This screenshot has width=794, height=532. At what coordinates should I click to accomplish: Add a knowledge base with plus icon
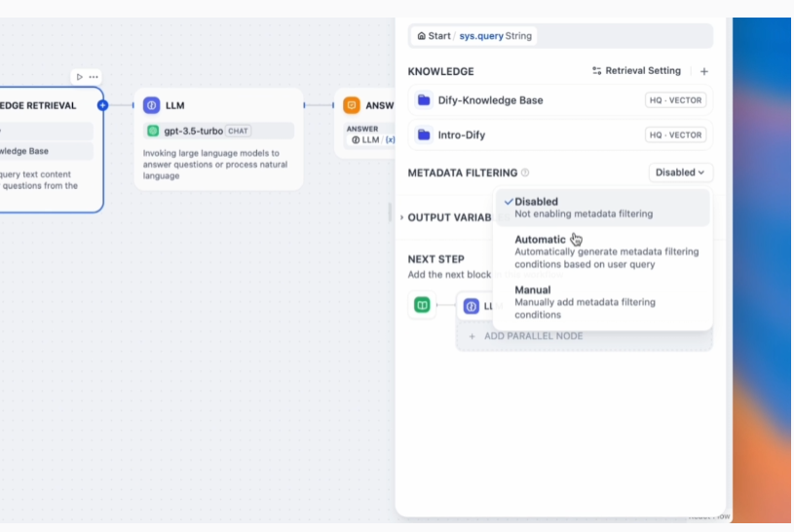click(x=704, y=71)
